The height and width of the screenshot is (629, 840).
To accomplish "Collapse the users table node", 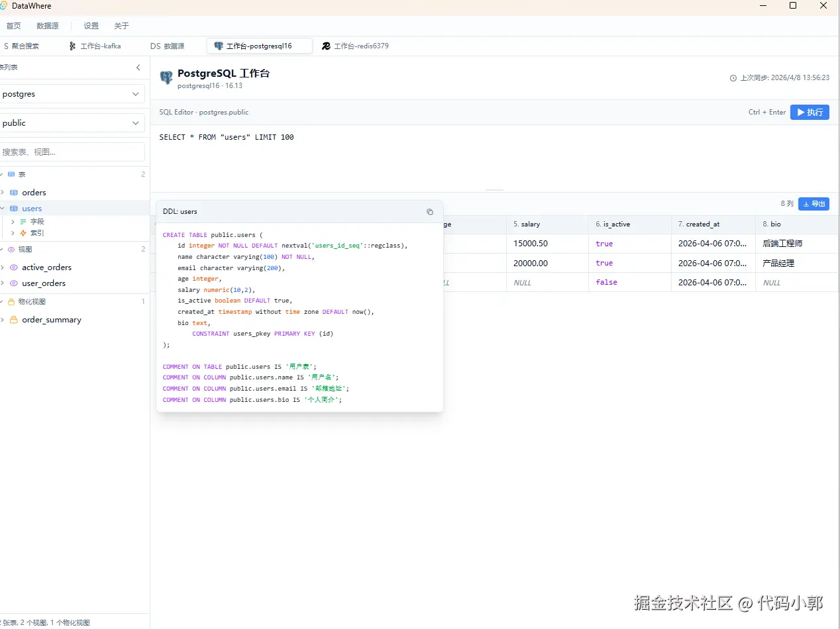I will 3,209.
